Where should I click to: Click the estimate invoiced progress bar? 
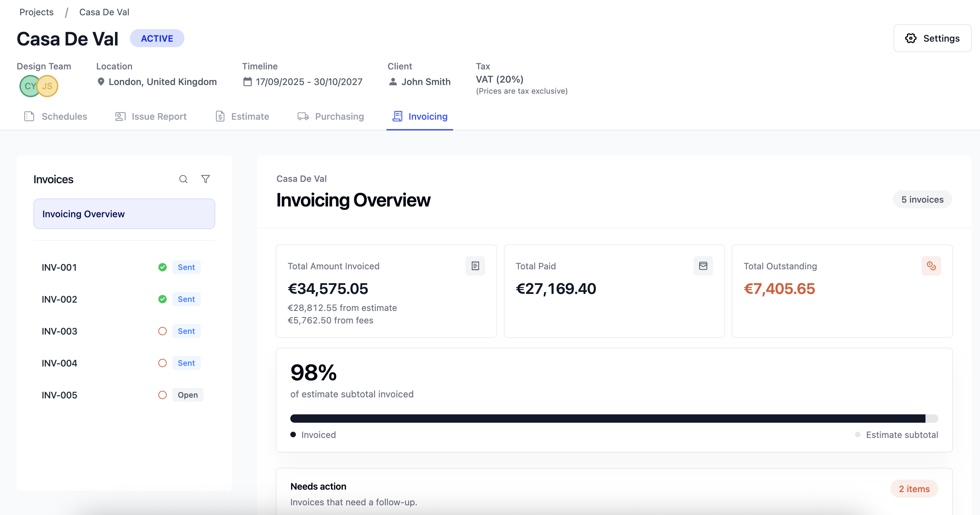(x=614, y=419)
